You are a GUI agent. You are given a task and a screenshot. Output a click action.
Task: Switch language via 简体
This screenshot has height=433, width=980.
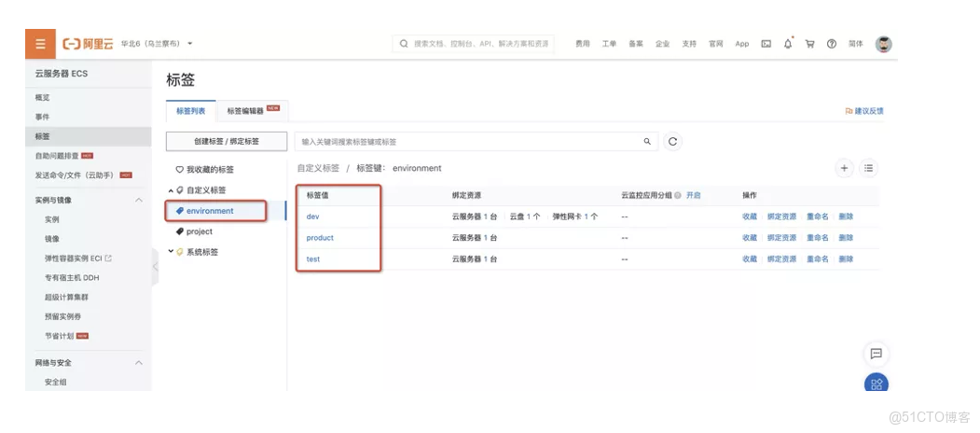[x=856, y=44]
